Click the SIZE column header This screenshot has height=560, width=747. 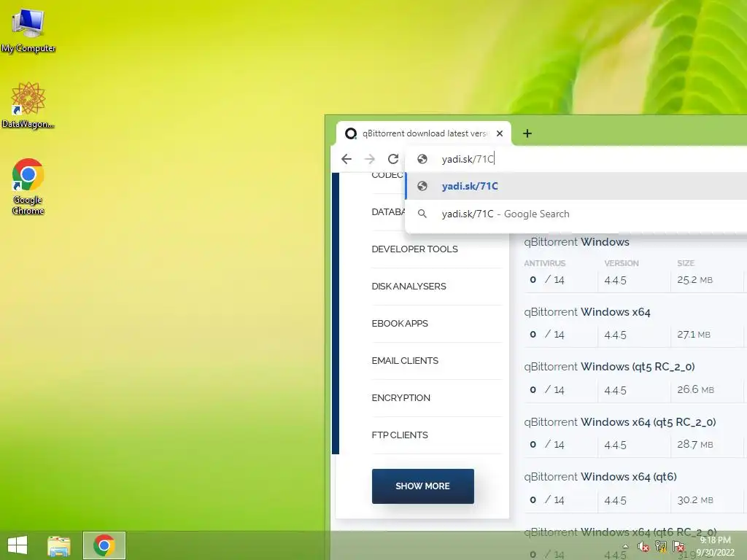click(686, 263)
